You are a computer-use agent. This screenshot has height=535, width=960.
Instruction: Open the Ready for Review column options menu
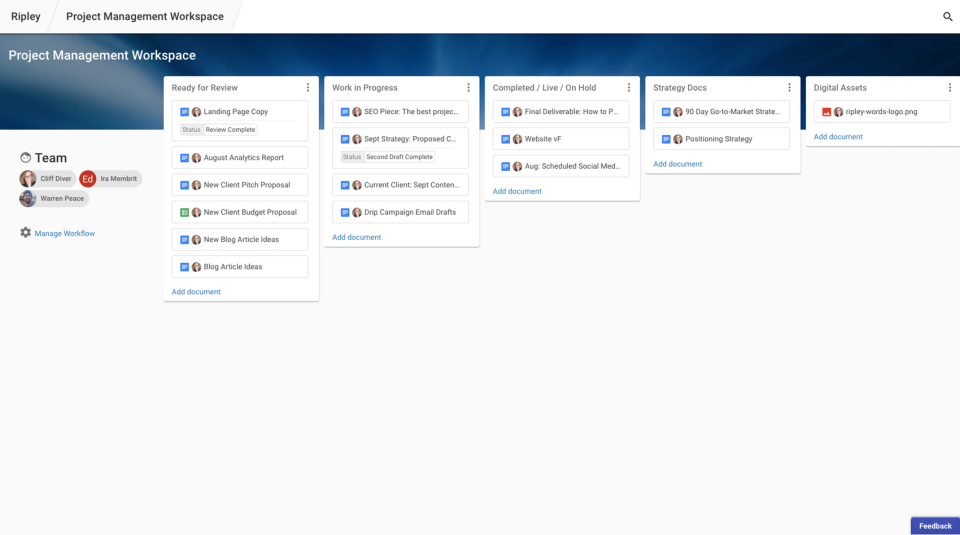pyautogui.click(x=307, y=88)
